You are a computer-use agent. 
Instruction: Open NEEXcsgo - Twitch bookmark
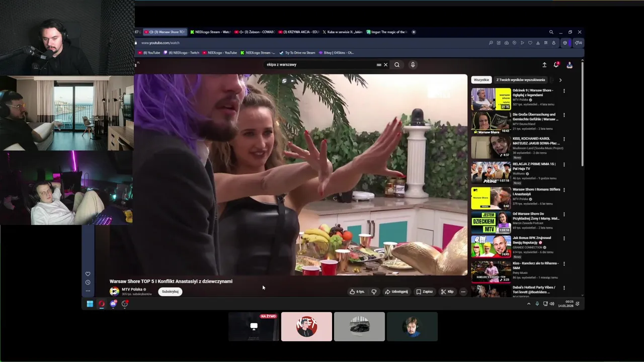click(182, 53)
